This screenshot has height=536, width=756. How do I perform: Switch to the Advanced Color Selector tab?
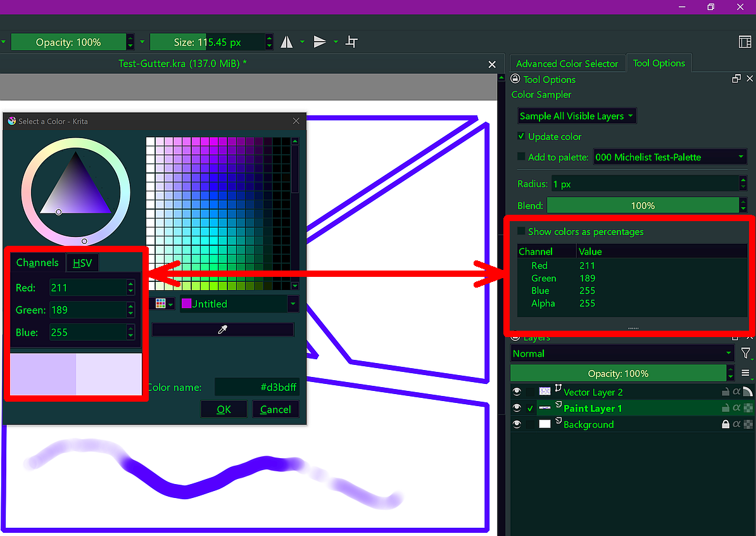click(x=567, y=63)
